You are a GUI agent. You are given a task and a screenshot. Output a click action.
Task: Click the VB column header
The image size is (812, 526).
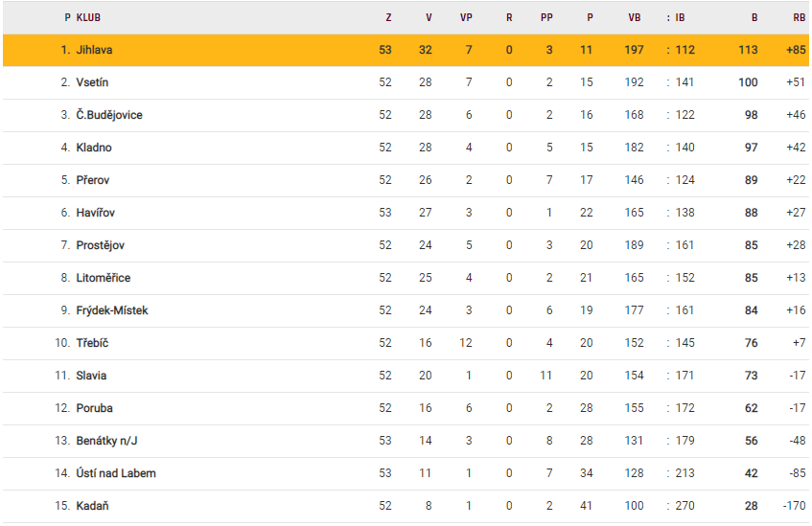635,17
